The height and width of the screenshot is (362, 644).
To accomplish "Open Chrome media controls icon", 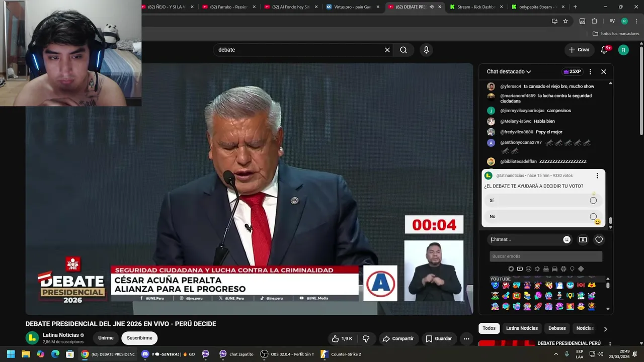I will 612,21.
